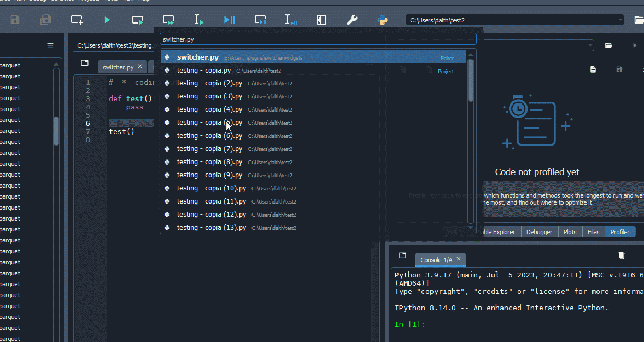Create a new file from the toolbar

[x=77, y=19]
